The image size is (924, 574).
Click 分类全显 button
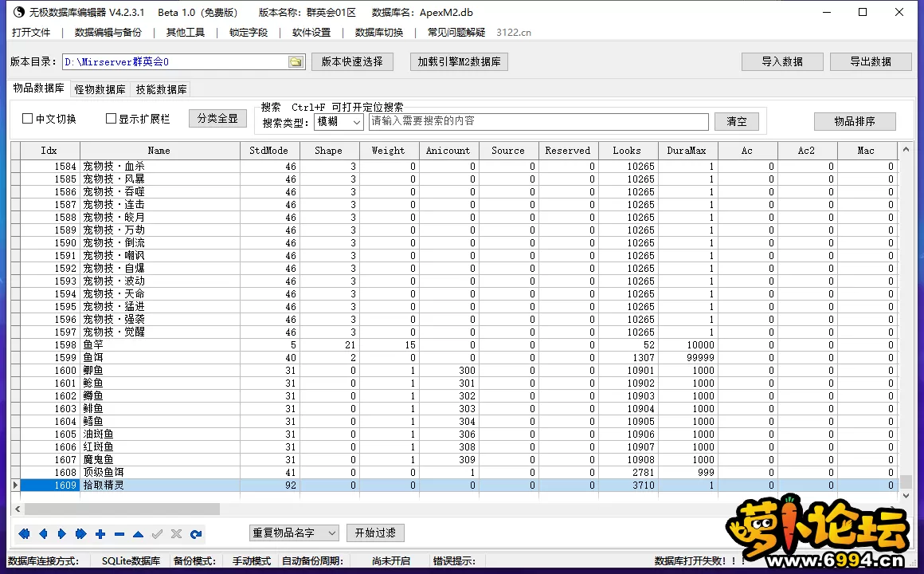(217, 119)
